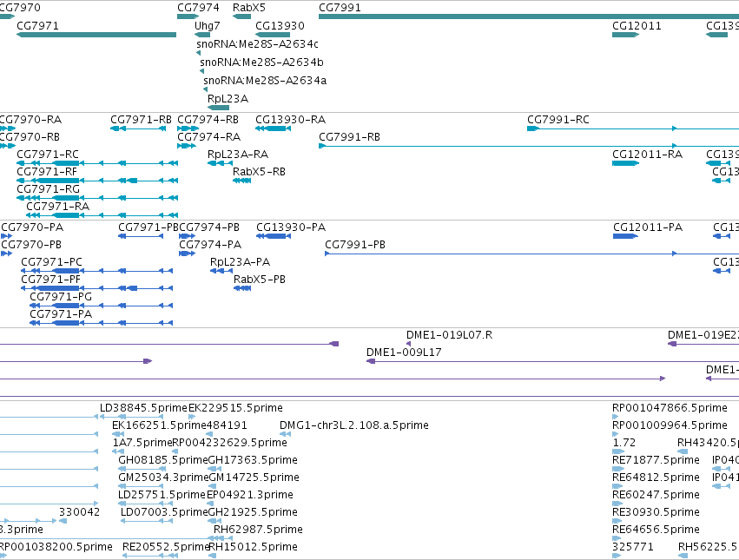Click snoRNA:Me28S-A2634b label
Image resolution: width=739 pixels, height=560 pixels.
261,63
